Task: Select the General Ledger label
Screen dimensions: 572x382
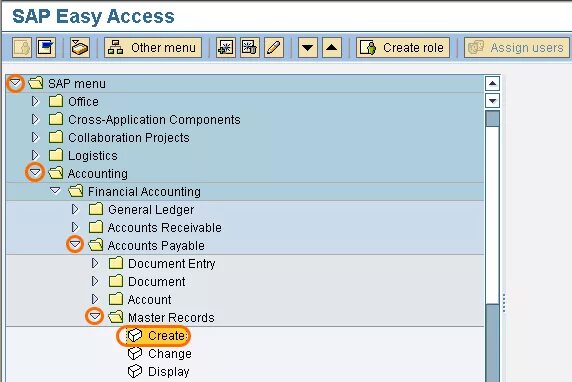Action: coord(151,210)
